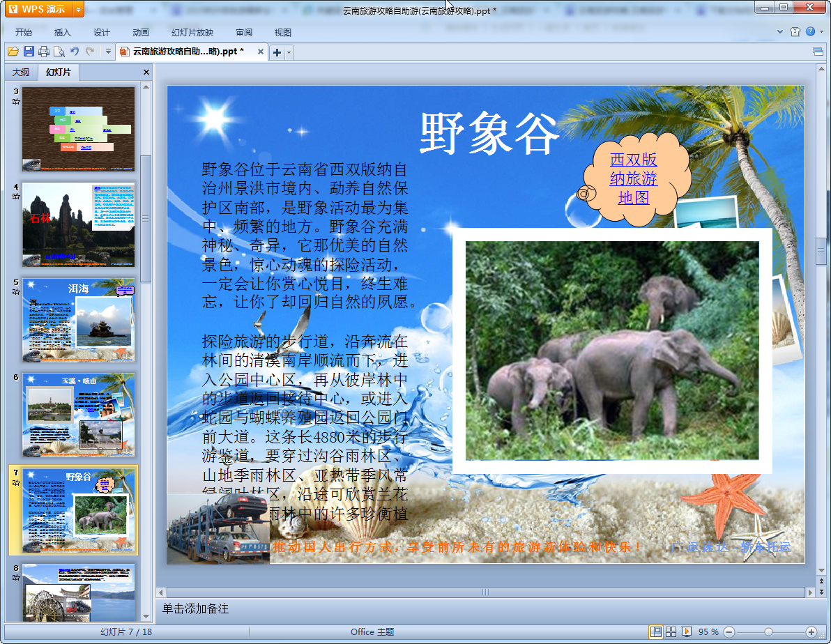Switch to the 大纲 outline tab
The width and height of the screenshot is (831, 644).
click(21, 72)
